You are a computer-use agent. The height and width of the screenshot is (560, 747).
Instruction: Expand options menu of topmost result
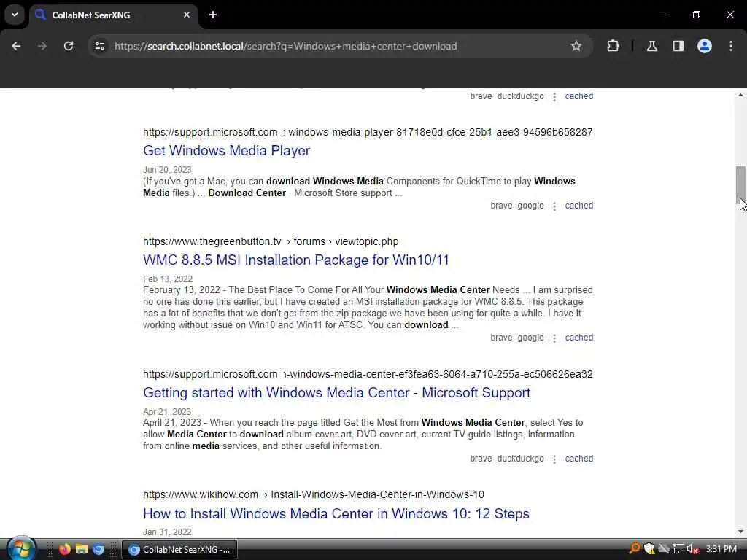coord(554,97)
